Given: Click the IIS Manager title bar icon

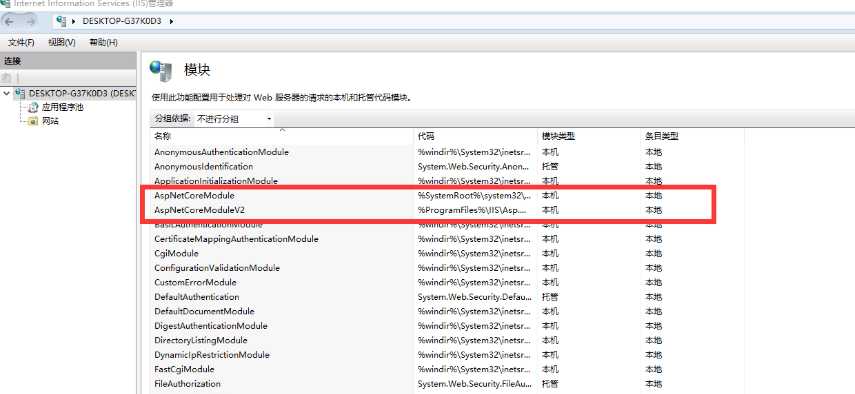Looking at the screenshot, I should click(x=5, y=3).
